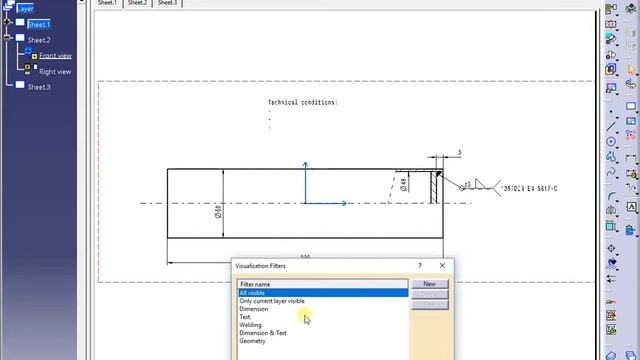
Task: Click the New Detail Sheet icon
Action: [631, 121]
